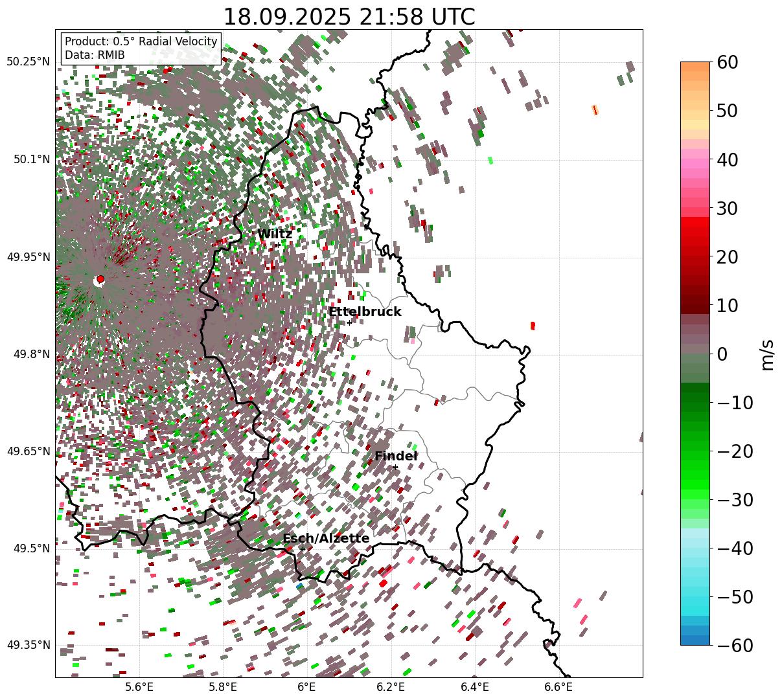Click the red radar site marker
782x700 pixels.
click(x=100, y=279)
